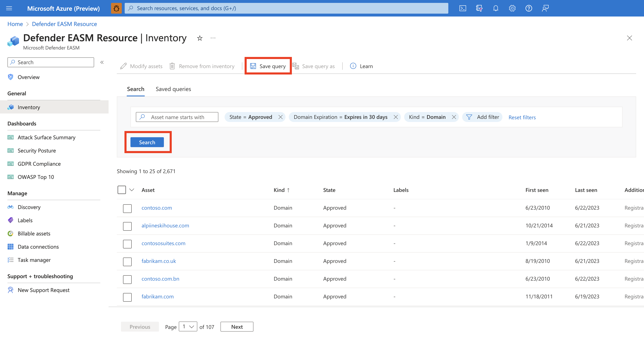Select the alpiineskihouse.com asset checkbox
The image size is (644, 338).
(128, 225)
